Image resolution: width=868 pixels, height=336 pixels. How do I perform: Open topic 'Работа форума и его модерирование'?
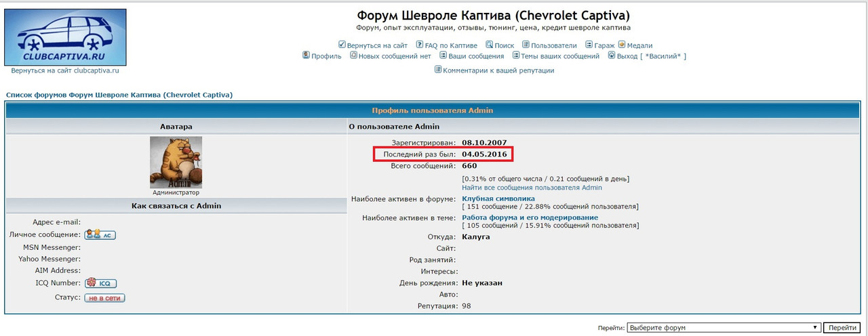click(530, 217)
